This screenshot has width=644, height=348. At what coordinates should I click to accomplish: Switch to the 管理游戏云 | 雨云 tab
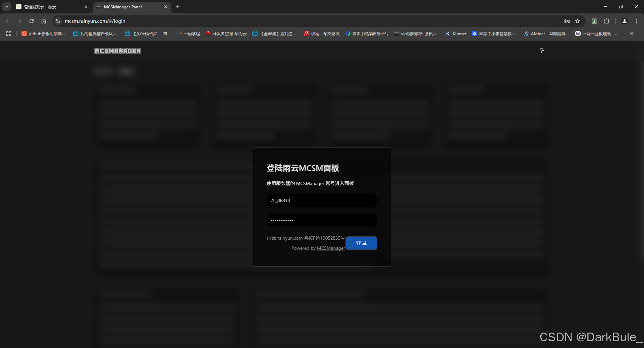click(52, 7)
